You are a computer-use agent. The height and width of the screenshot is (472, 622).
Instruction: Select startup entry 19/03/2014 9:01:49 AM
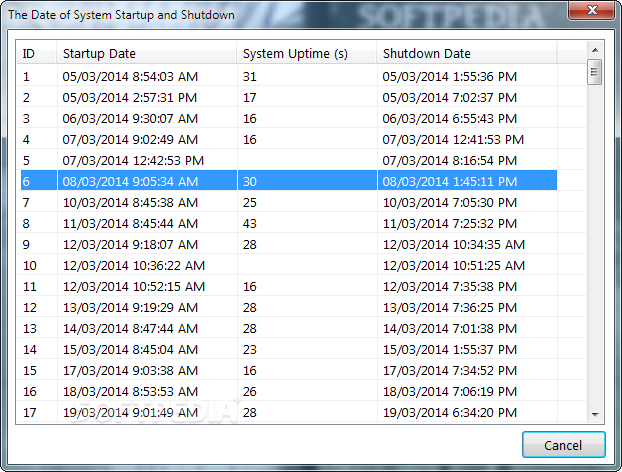130,413
